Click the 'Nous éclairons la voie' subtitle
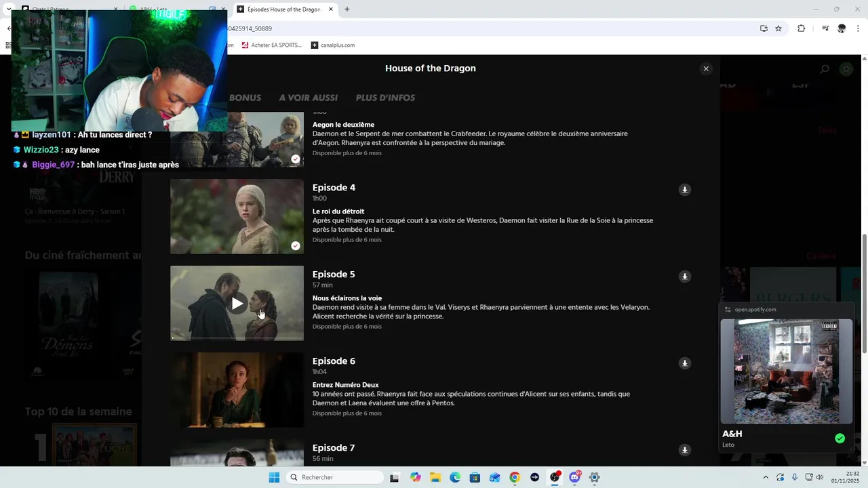The width and height of the screenshot is (868, 488). click(347, 298)
